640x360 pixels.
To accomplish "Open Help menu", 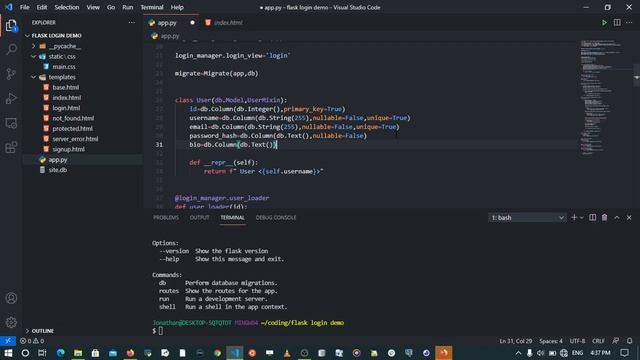I will pyautogui.click(x=177, y=7).
